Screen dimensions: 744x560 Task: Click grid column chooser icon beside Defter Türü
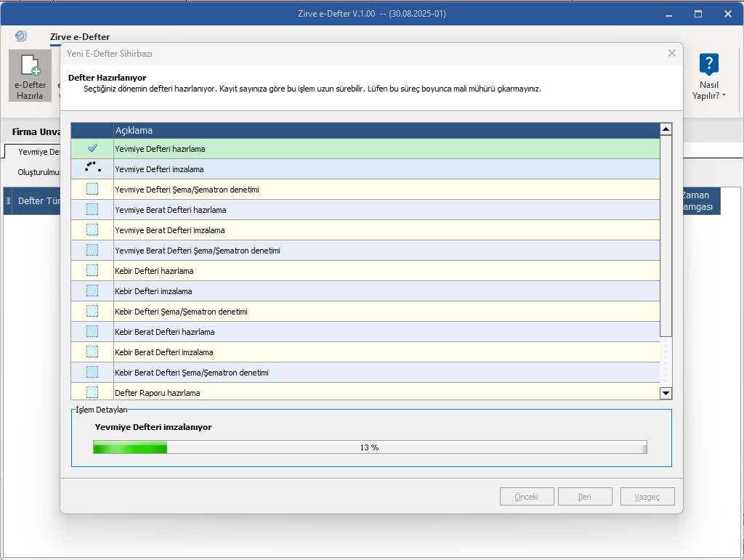click(7, 201)
